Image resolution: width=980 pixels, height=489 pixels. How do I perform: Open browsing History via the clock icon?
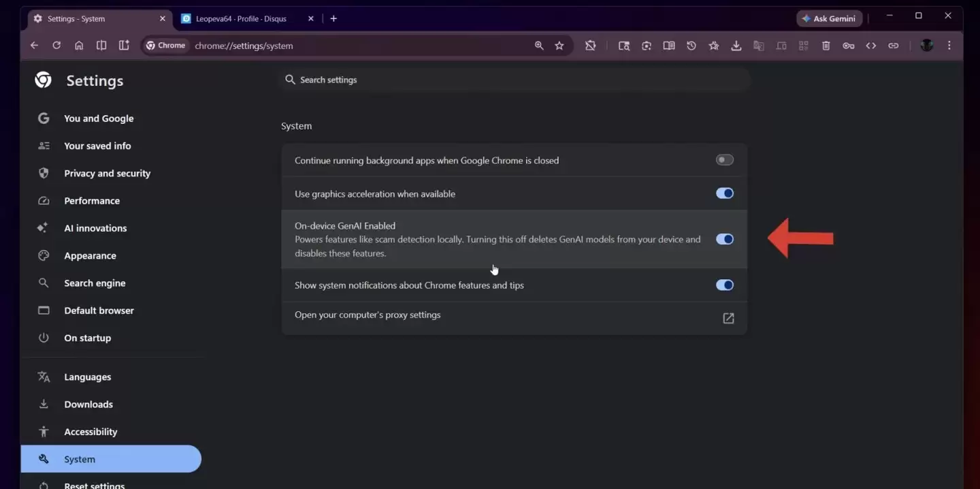point(691,45)
